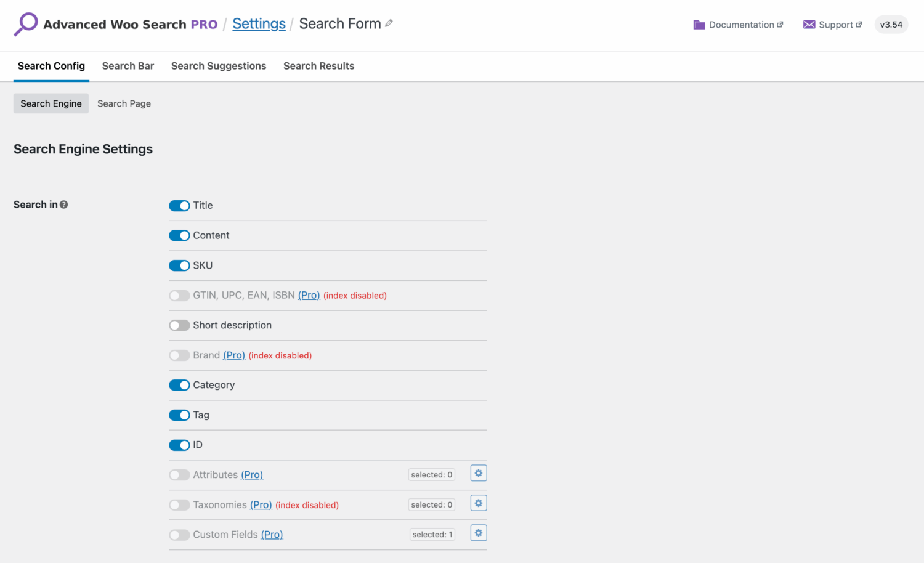Image resolution: width=924 pixels, height=563 pixels.
Task: Switch to the Search Page subtab
Action: tap(124, 103)
